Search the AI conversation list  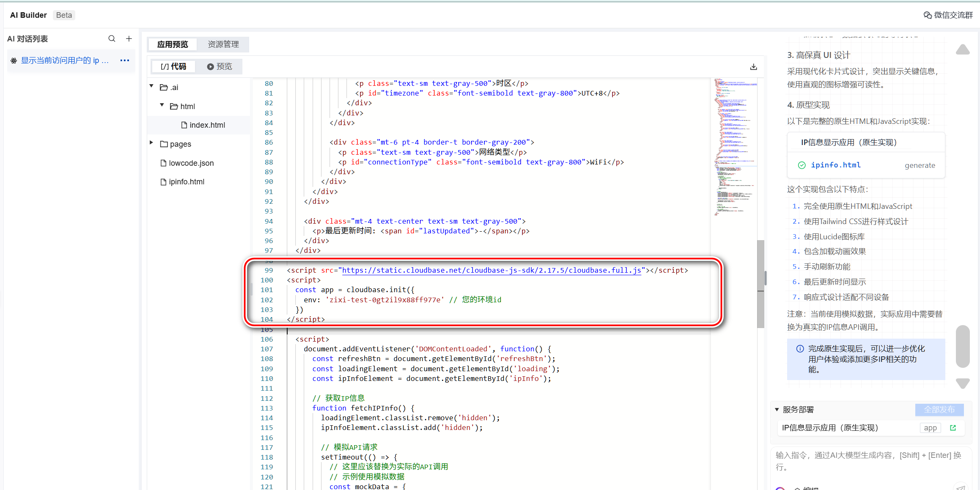(112, 38)
